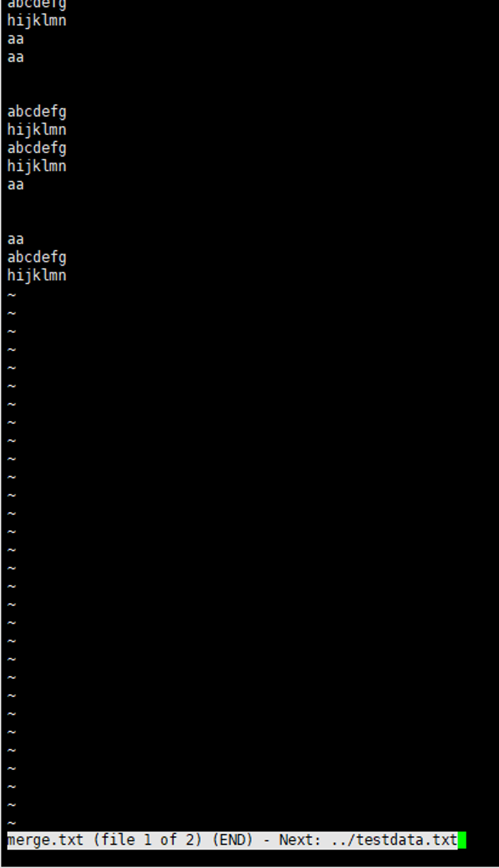Click the second of the two consecutive aa lines
The height and width of the screenshot is (868, 499).
(x=16, y=57)
